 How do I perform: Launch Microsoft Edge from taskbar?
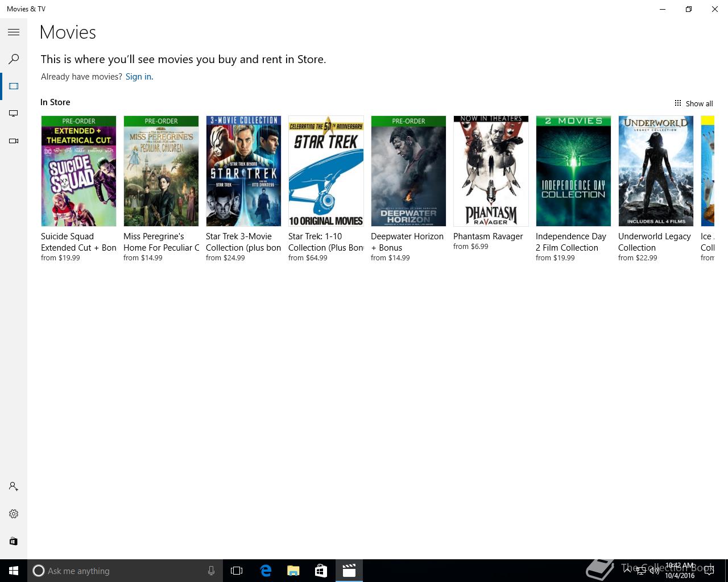[x=266, y=571]
